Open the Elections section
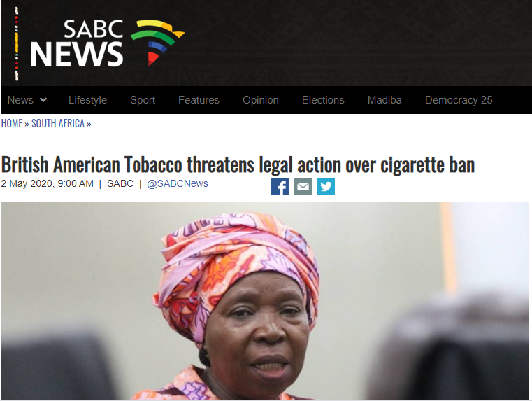This screenshot has height=401, width=532. pos(323,100)
